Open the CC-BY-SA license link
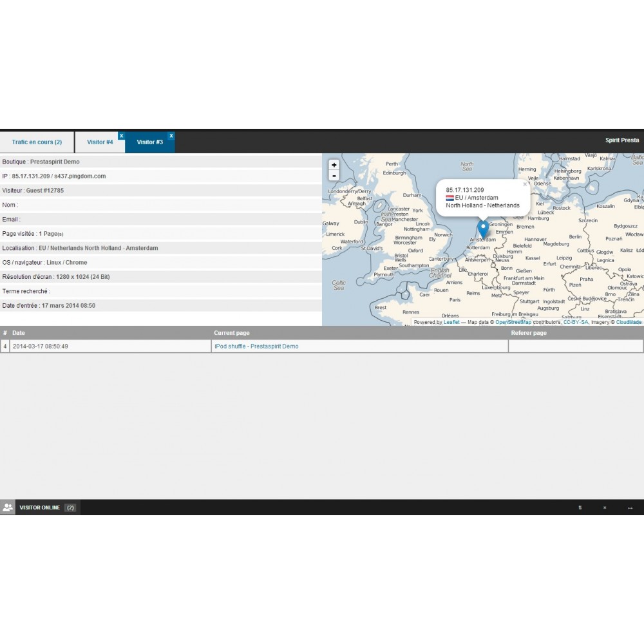The width and height of the screenshot is (644, 644). (575, 322)
